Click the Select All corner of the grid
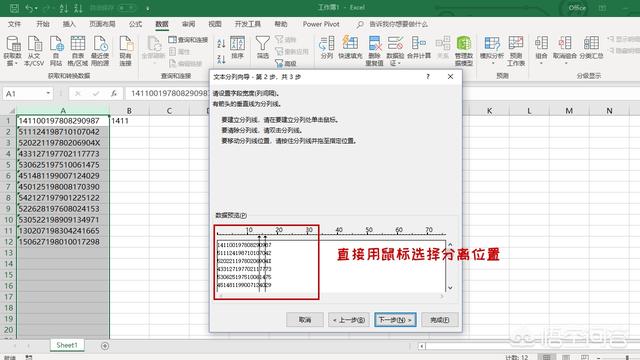 [9, 111]
